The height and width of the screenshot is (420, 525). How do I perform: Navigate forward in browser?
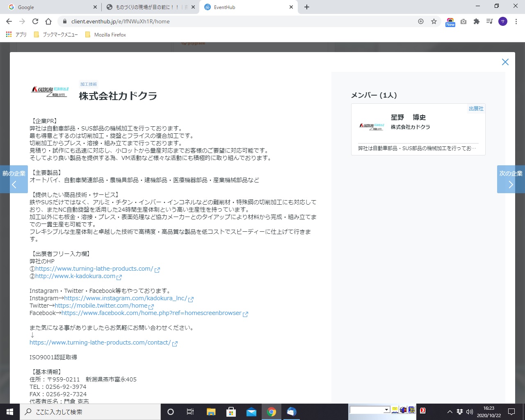click(22, 21)
